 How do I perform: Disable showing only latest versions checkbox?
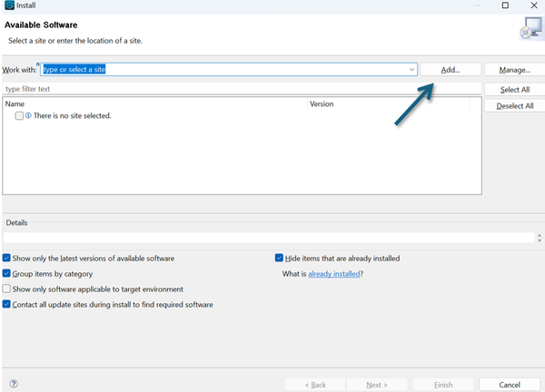pyautogui.click(x=7, y=259)
